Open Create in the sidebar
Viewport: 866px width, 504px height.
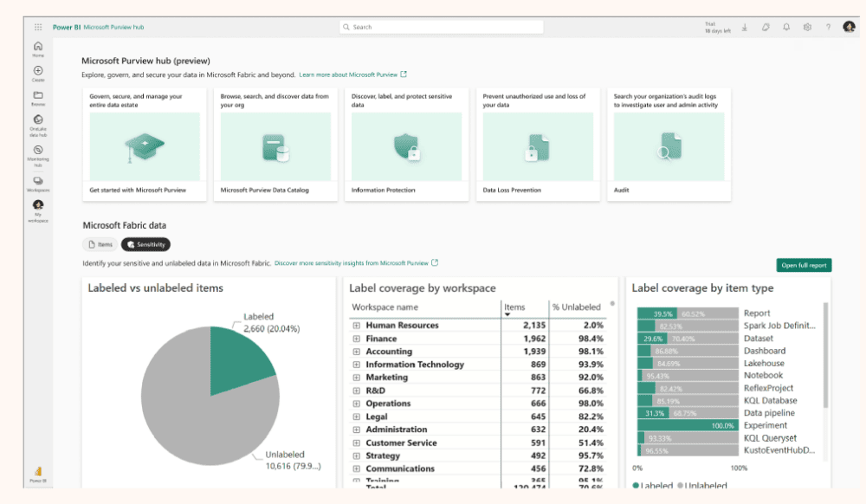point(38,74)
